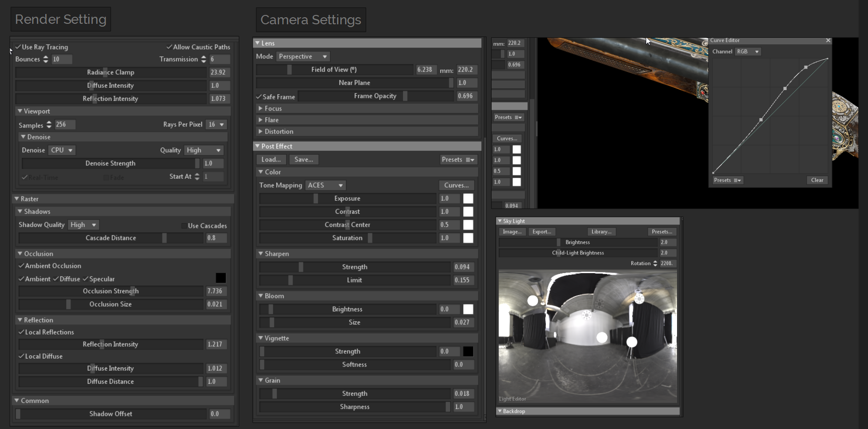Open Curve Editor Presets menu icon
The image size is (868, 429).
(737, 180)
